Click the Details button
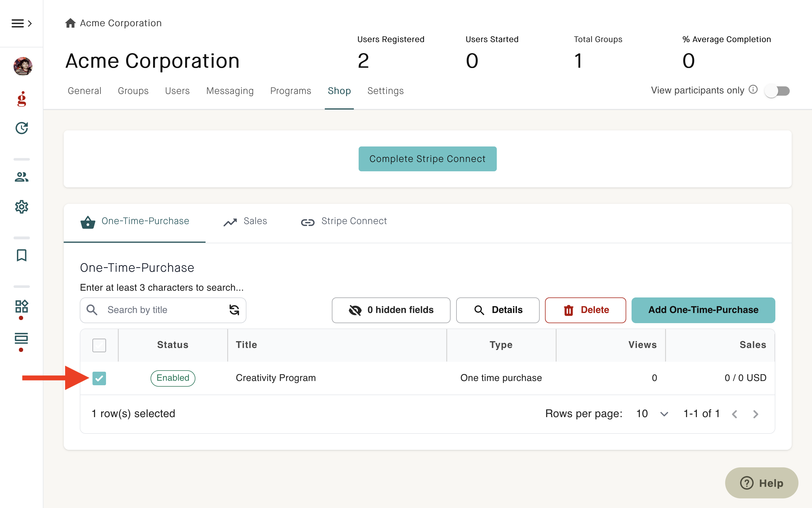 coord(498,310)
